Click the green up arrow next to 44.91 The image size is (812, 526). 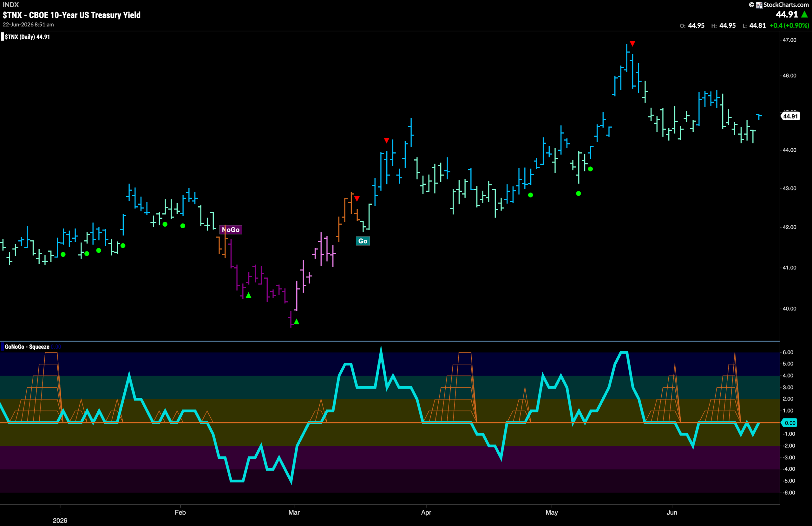(x=804, y=14)
